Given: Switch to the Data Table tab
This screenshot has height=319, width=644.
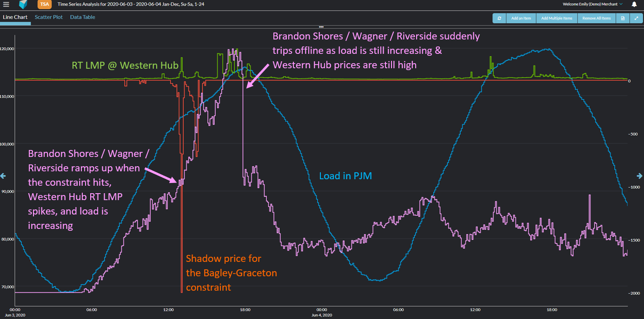Looking at the screenshot, I should pyautogui.click(x=82, y=17).
